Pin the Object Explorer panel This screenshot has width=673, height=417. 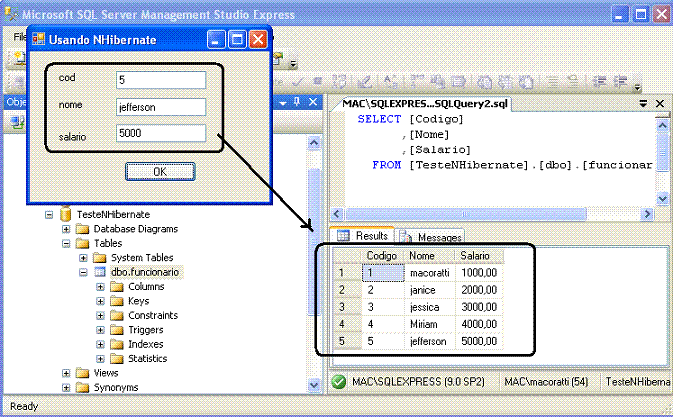(x=297, y=102)
